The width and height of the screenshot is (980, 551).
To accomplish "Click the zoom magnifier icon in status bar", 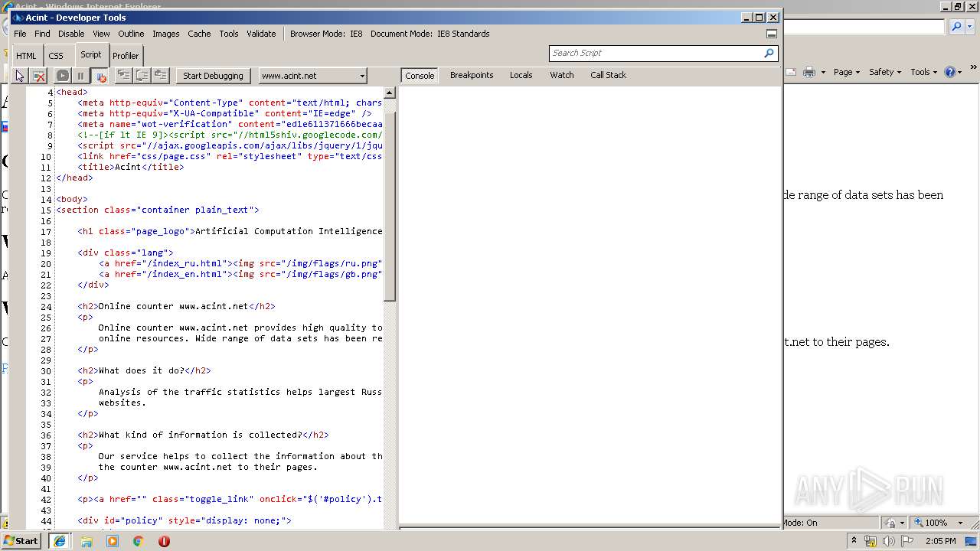I will click(917, 523).
